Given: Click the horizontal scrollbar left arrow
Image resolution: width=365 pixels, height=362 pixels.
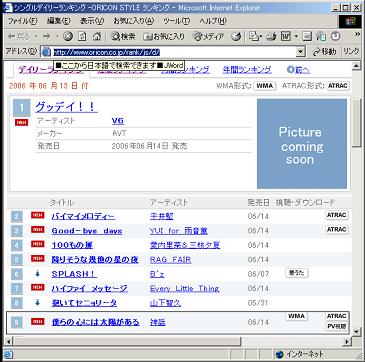Looking at the screenshot, I should [9, 341].
